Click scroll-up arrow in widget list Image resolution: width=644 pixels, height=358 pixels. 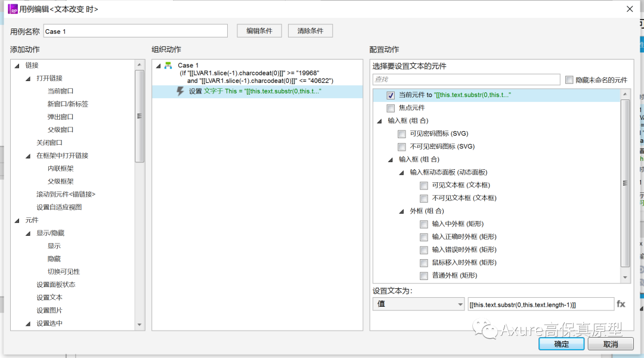tap(625, 94)
